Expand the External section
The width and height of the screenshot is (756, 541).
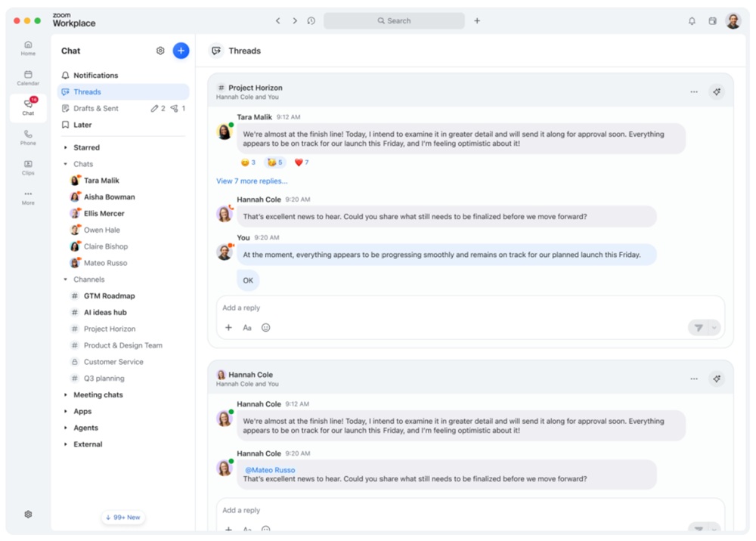[66, 444]
